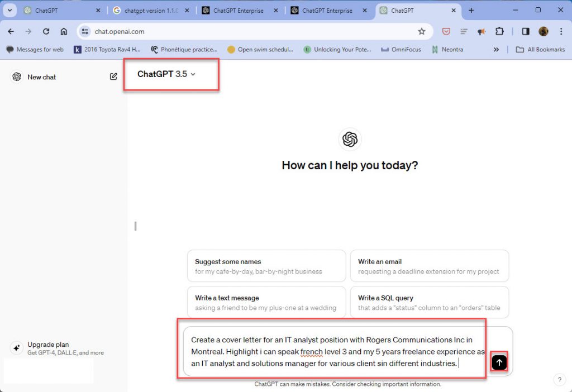Reload the page
Screen dimensions: 572x392
46,32
